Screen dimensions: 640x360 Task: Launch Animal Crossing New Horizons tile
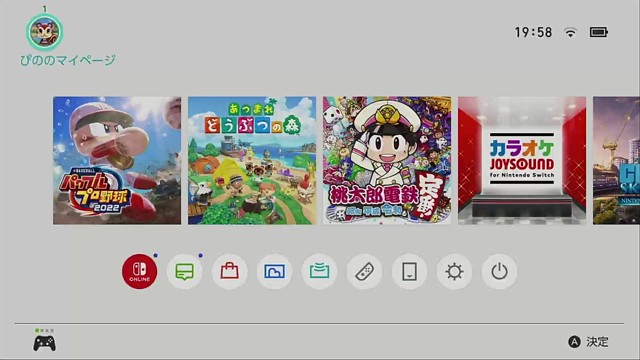tap(252, 160)
